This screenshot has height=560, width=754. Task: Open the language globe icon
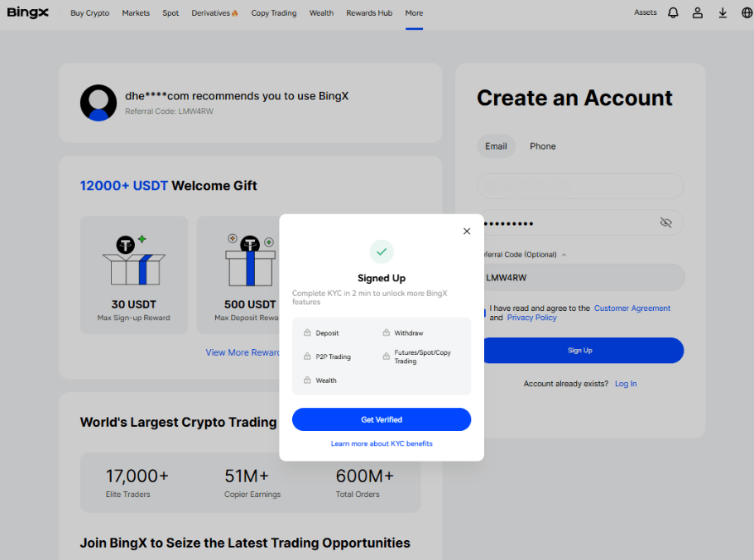(x=747, y=13)
